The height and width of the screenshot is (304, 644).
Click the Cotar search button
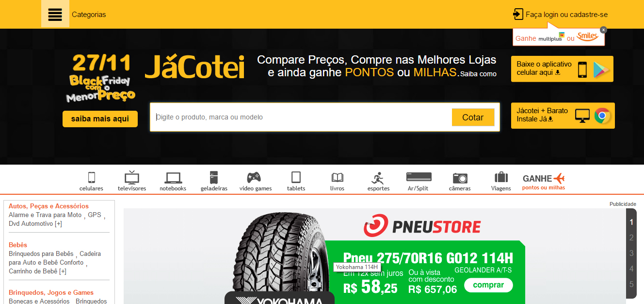click(473, 117)
